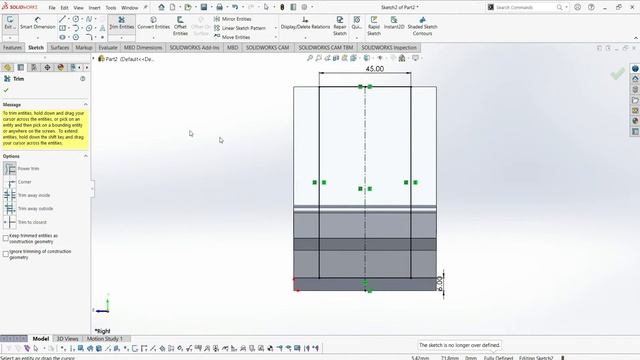Select the Smart Dimension tool
The width and height of the screenshot is (640, 360).
point(38,23)
